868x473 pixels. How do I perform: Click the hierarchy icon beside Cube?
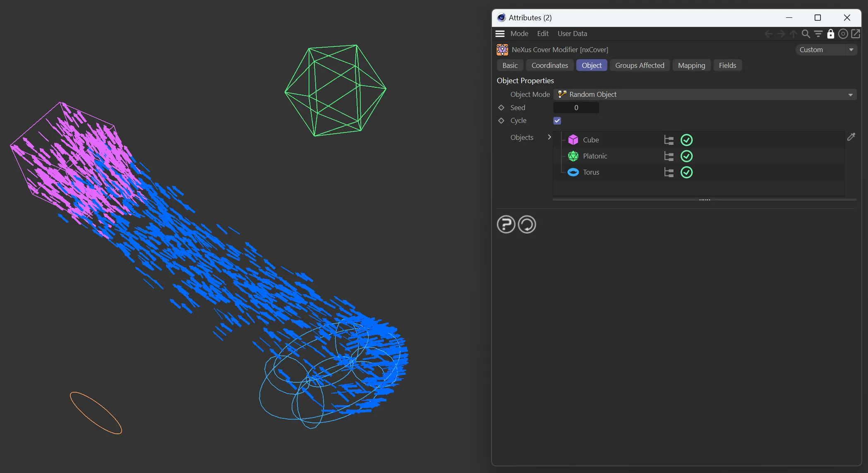(x=669, y=140)
